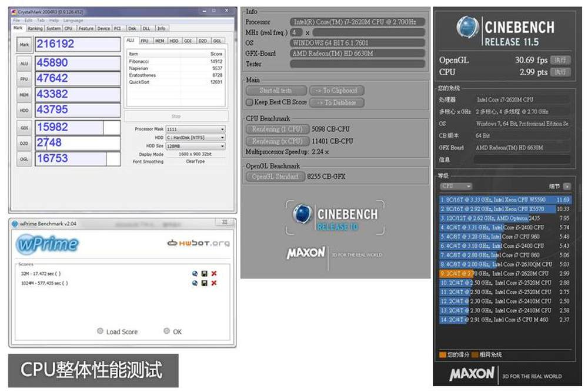Image resolution: width=588 pixels, height=392 pixels.
Task: Select the 32M - 17.472 sec score entry
Action: pos(41,274)
